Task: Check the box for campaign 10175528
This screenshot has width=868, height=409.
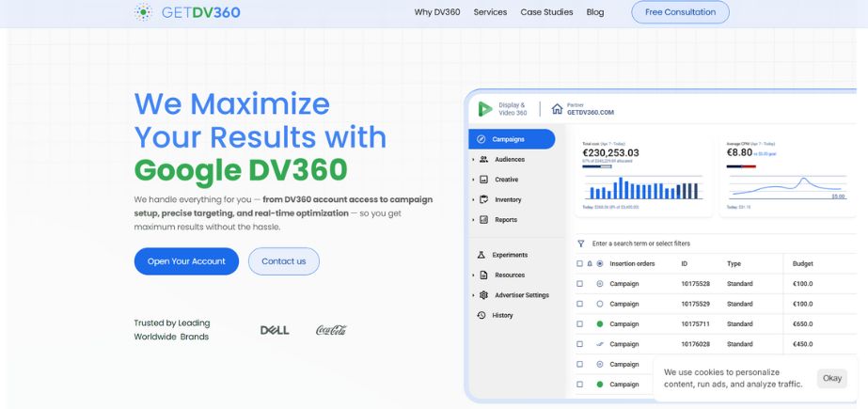Action: (579, 284)
